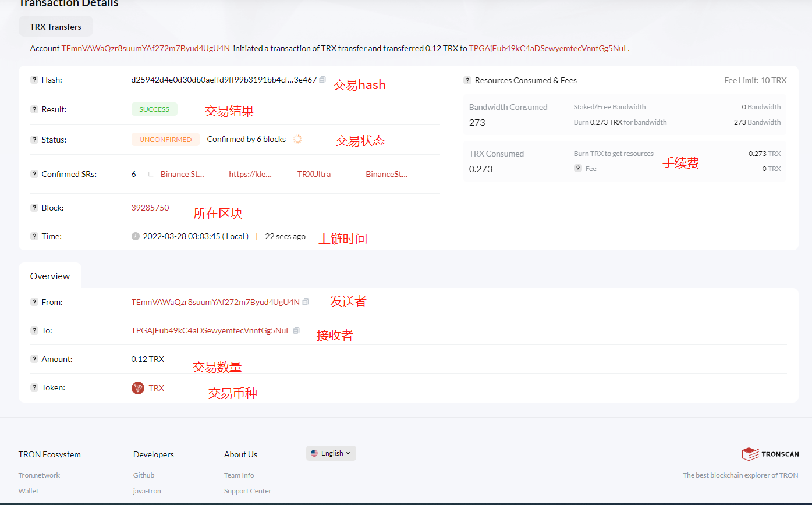Open the TRX token link

[157, 388]
